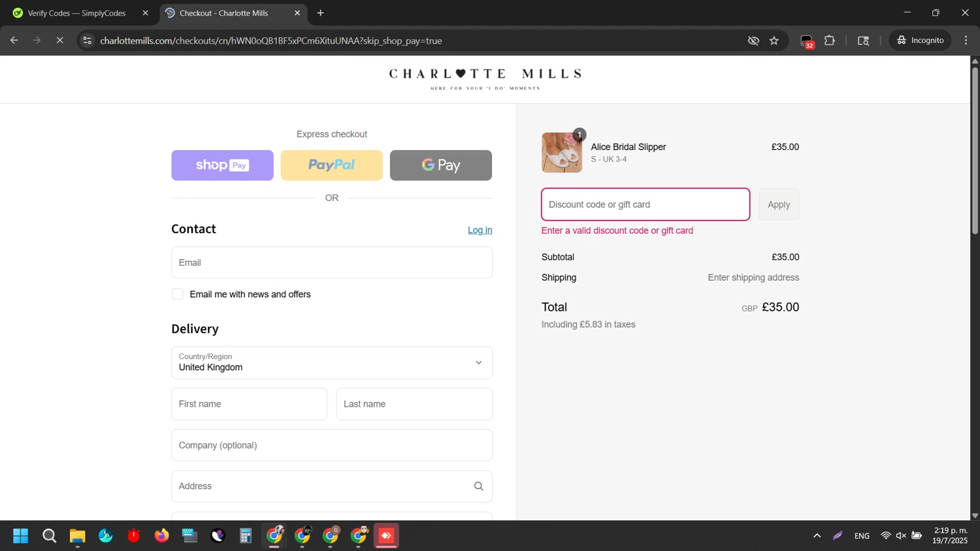Open Windows taskbar search

click(49, 536)
